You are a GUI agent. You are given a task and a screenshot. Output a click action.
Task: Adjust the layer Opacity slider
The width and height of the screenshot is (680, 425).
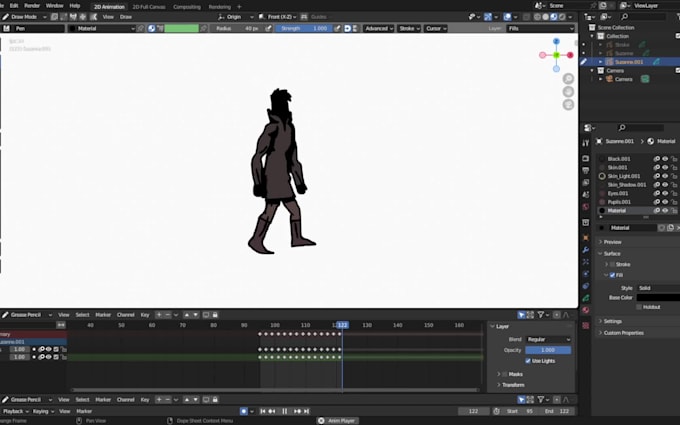click(x=548, y=350)
